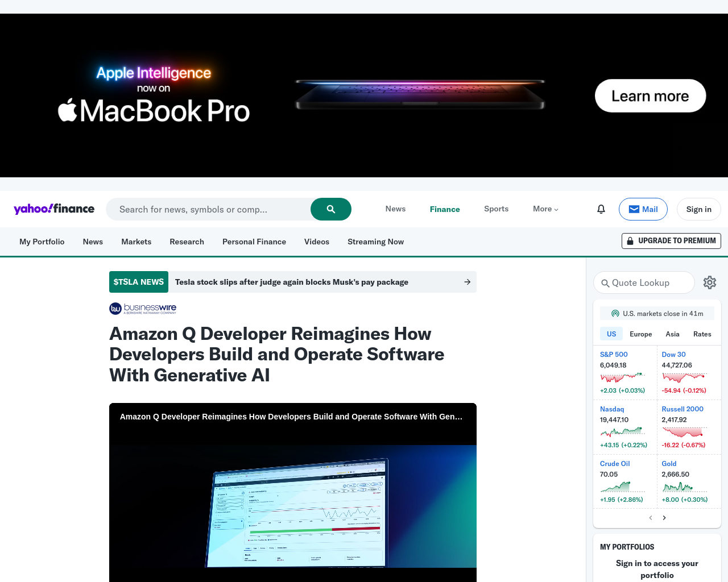The width and height of the screenshot is (728, 582).
Task: Focus the Quote Lookup field
Action: coord(644,282)
